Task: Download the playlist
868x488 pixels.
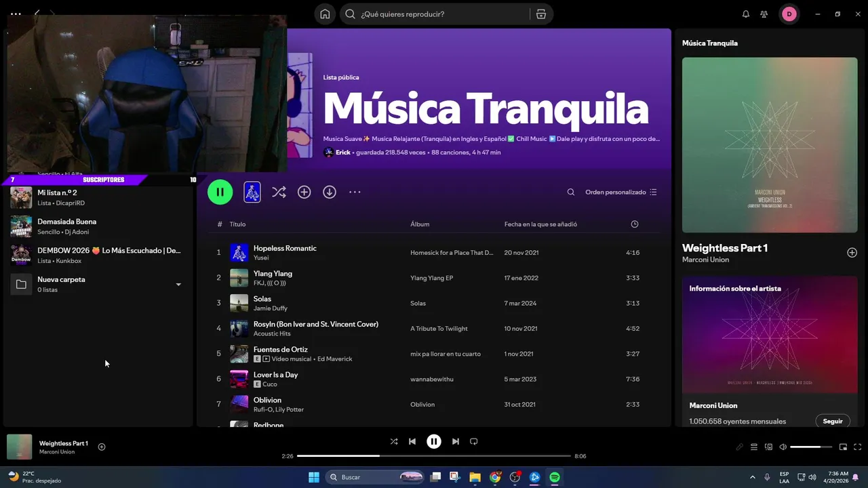Action: coord(330,192)
